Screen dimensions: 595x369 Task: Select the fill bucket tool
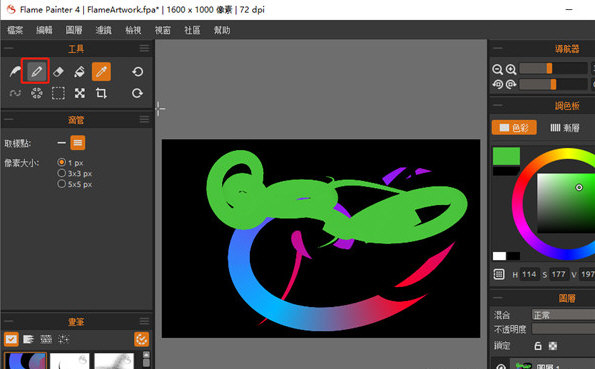tap(79, 71)
